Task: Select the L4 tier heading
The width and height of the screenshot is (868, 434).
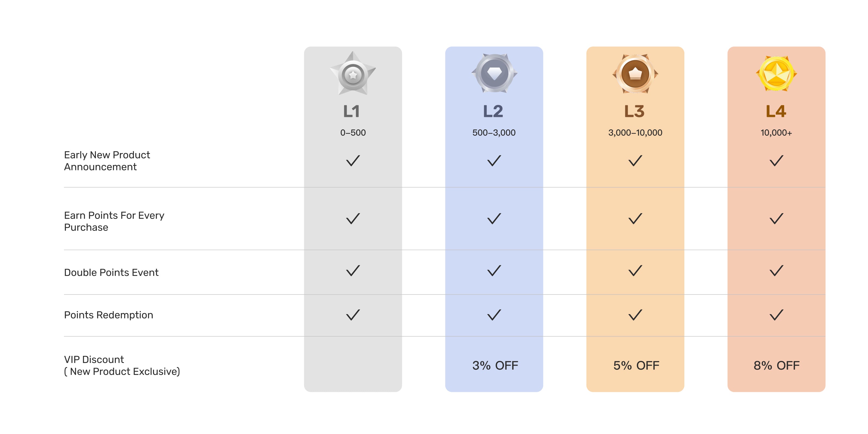Action: coord(776,111)
